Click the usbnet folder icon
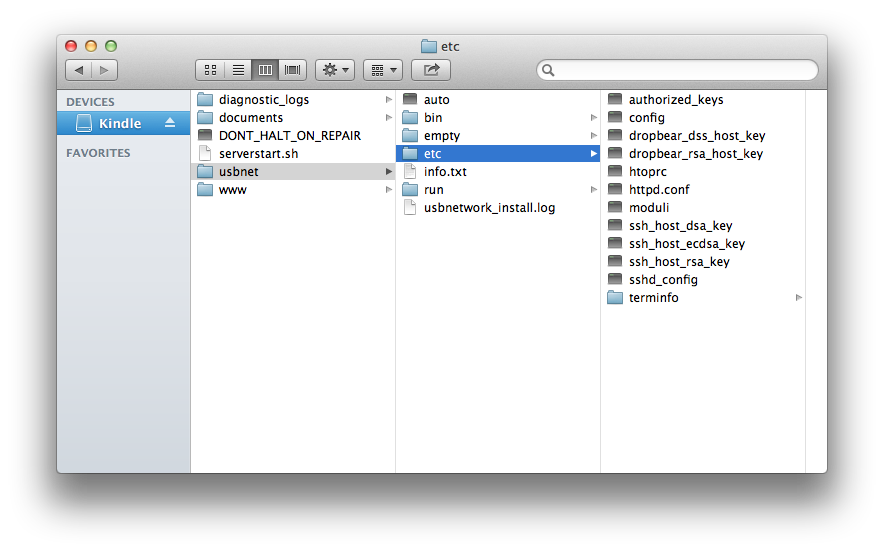Image resolution: width=884 pixels, height=552 pixels. 205,171
